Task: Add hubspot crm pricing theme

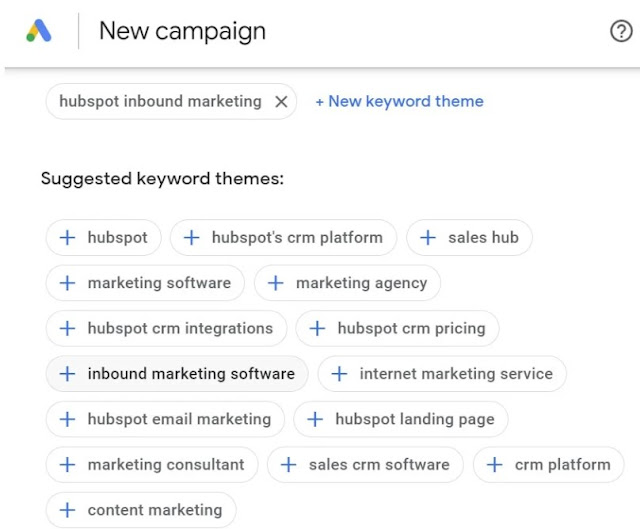Action: (398, 328)
